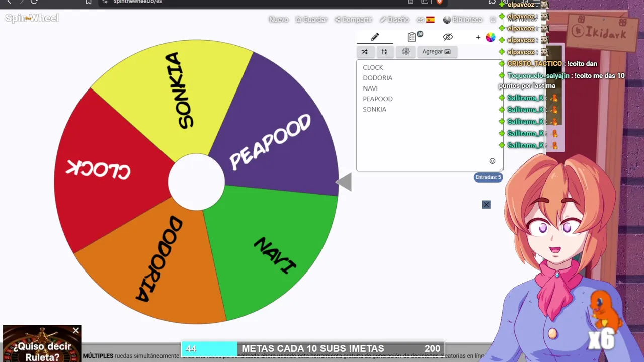Click the NAVI entry in the list
This screenshot has height=362, width=644.
coord(370,88)
